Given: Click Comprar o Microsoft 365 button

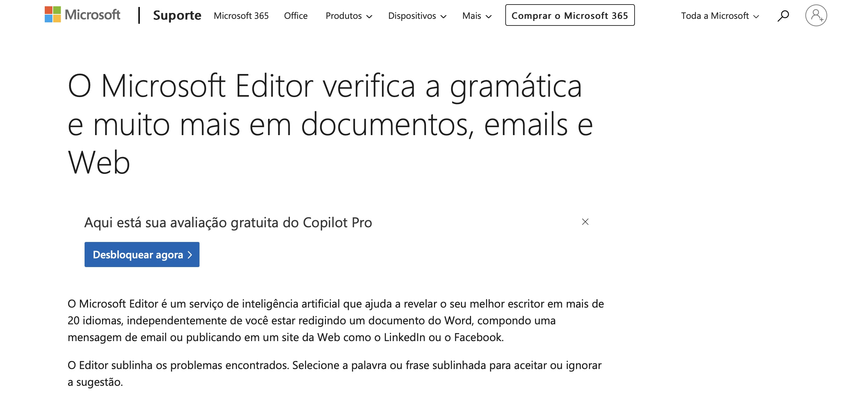Looking at the screenshot, I should pyautogui.click(x=570, y=15).
